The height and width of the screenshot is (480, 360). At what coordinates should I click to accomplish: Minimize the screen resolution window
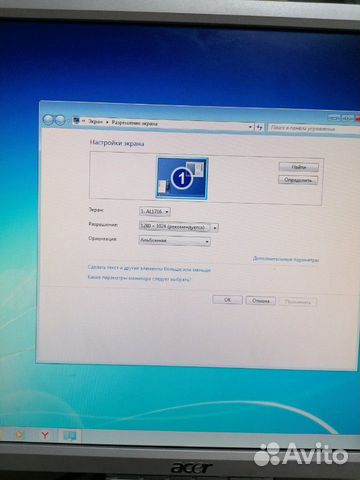tap(334, 117)
